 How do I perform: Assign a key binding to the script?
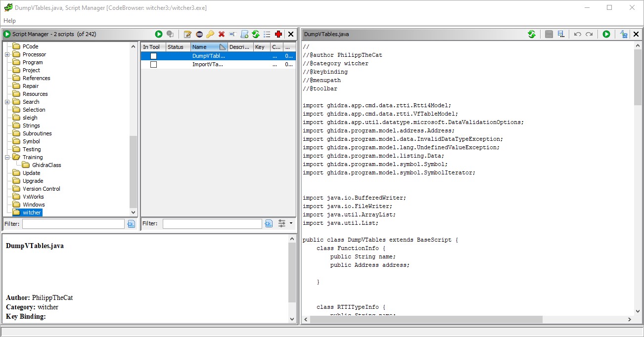210,34
